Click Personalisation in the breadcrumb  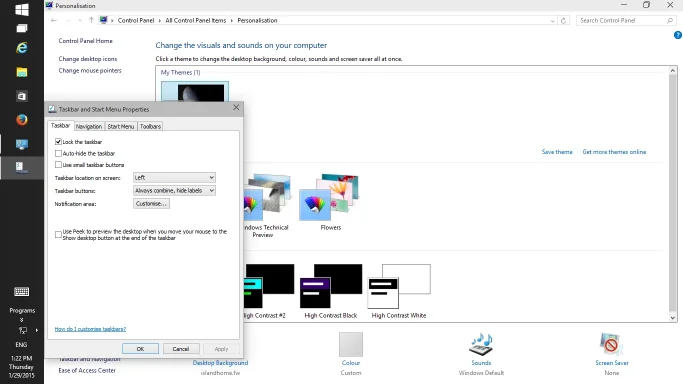click(257, 20)
